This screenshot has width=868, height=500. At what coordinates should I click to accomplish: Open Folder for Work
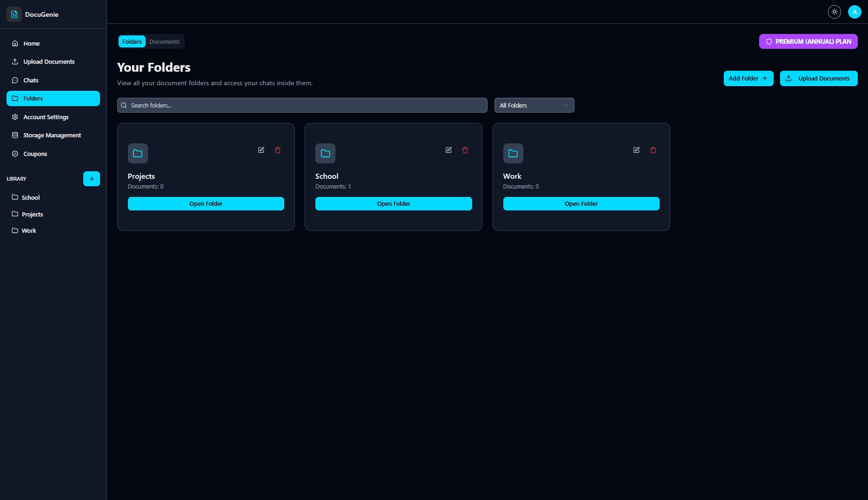click(581, 203)
